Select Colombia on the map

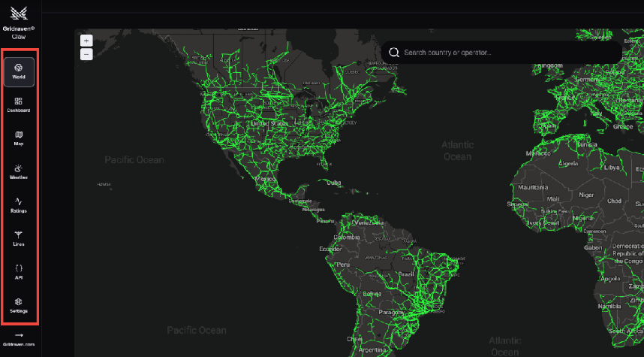[347, 237]
